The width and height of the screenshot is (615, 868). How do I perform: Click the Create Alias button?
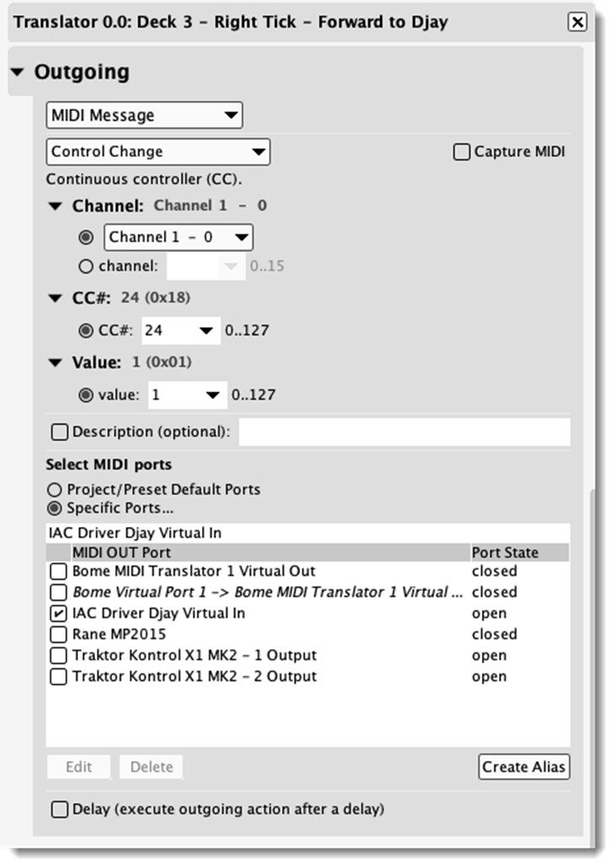point(524,767)
